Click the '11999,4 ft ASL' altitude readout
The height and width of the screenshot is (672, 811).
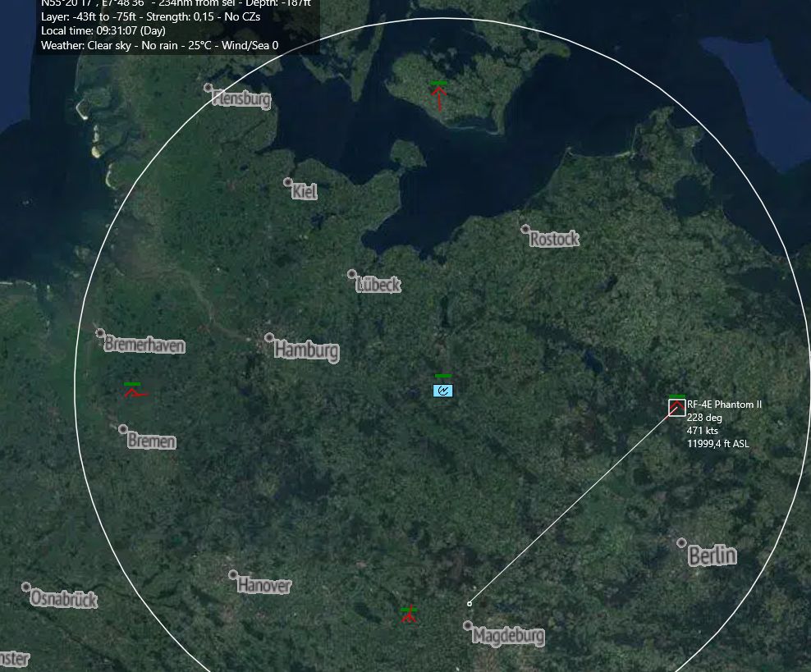[718, 444]
